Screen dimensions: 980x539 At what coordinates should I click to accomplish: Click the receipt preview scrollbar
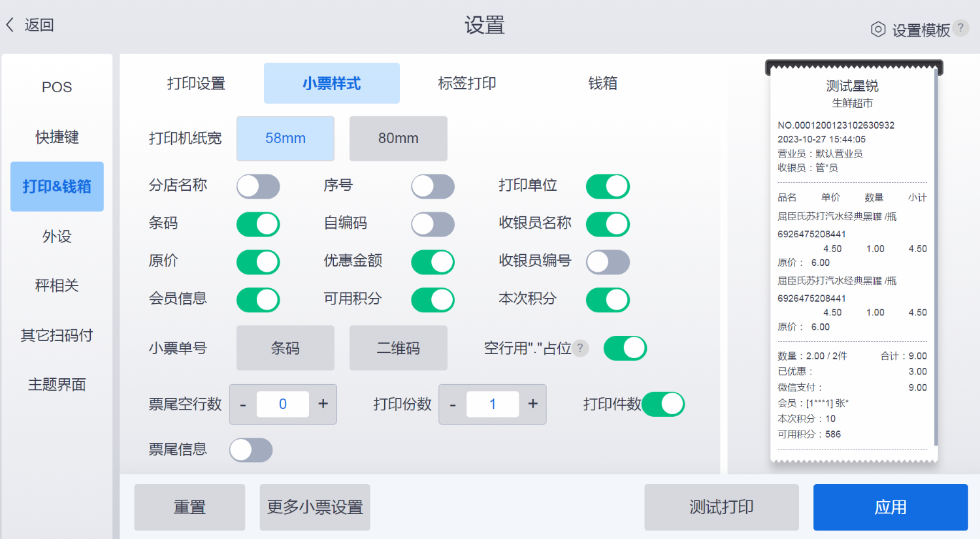click(936, 261)
